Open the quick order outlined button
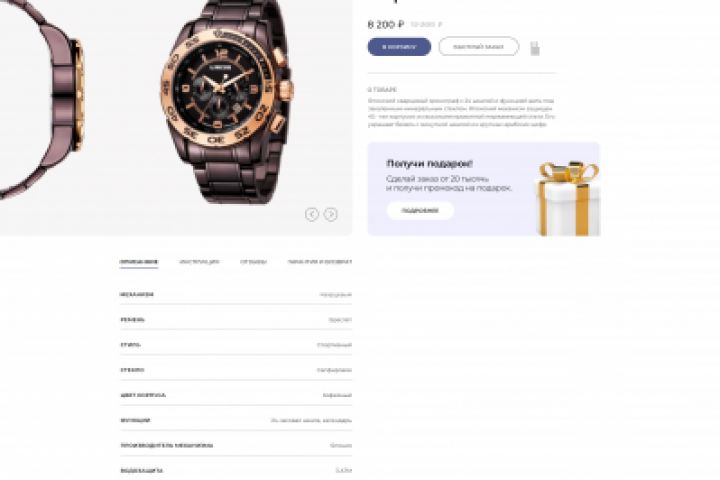This screenshot has width=720, height=480. [478, 47]
